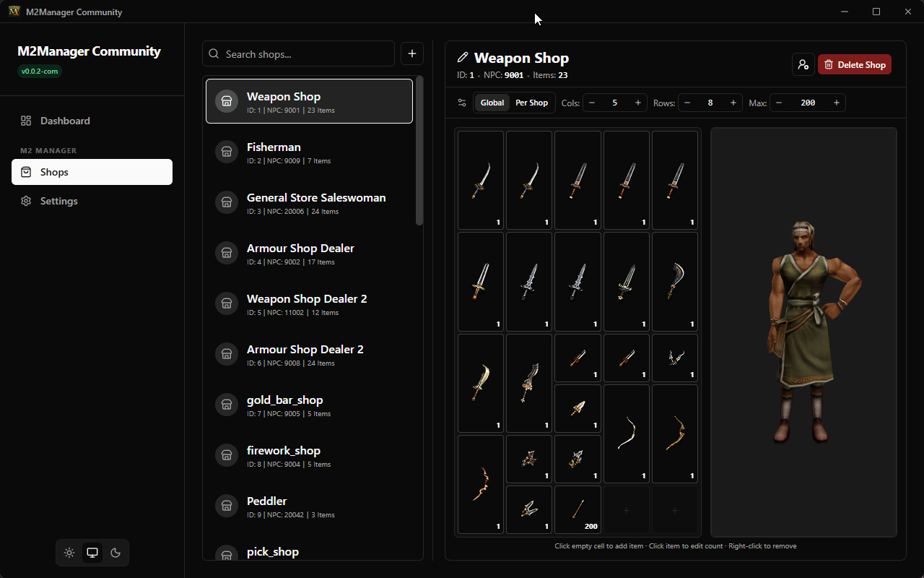The height and width of the screenshot is (578, 924).
Task: Enable dark theme moon icon
Action: tap(115, 553)
